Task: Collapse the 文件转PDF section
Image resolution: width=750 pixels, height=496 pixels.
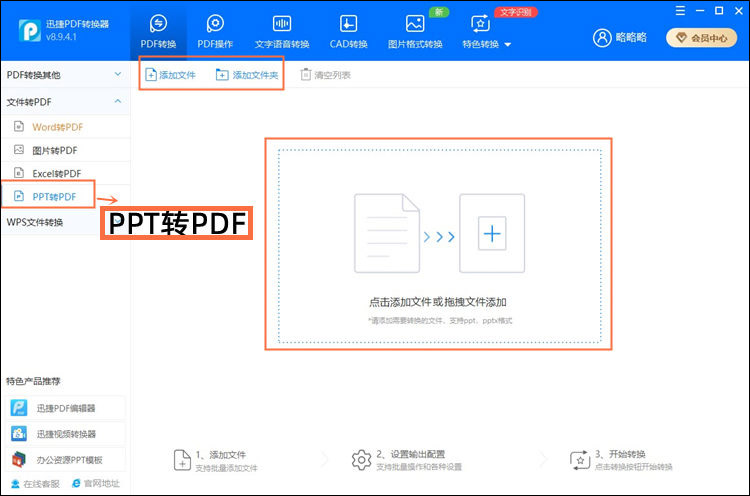Action: [x=65, y=102]
